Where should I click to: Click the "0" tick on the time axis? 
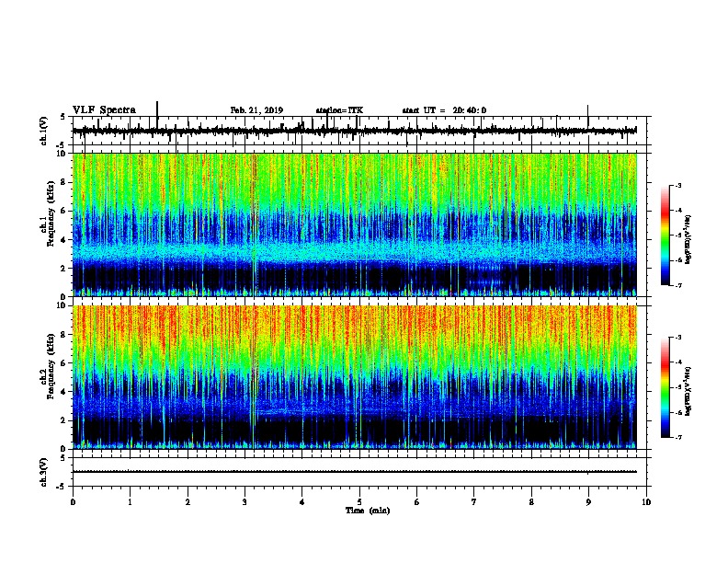coord(73,502)
